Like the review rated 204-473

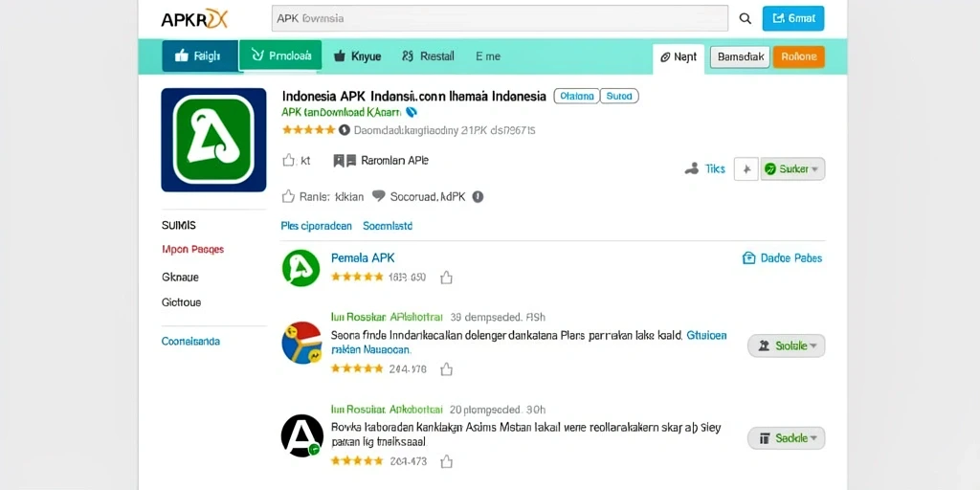tap(446, 462)
